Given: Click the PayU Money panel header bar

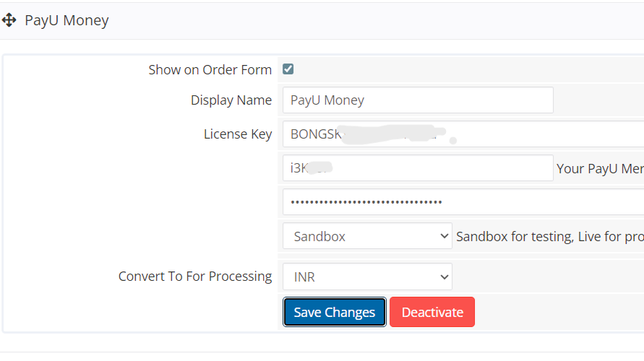Looking at the screenshot, I should tap(361, 20).
